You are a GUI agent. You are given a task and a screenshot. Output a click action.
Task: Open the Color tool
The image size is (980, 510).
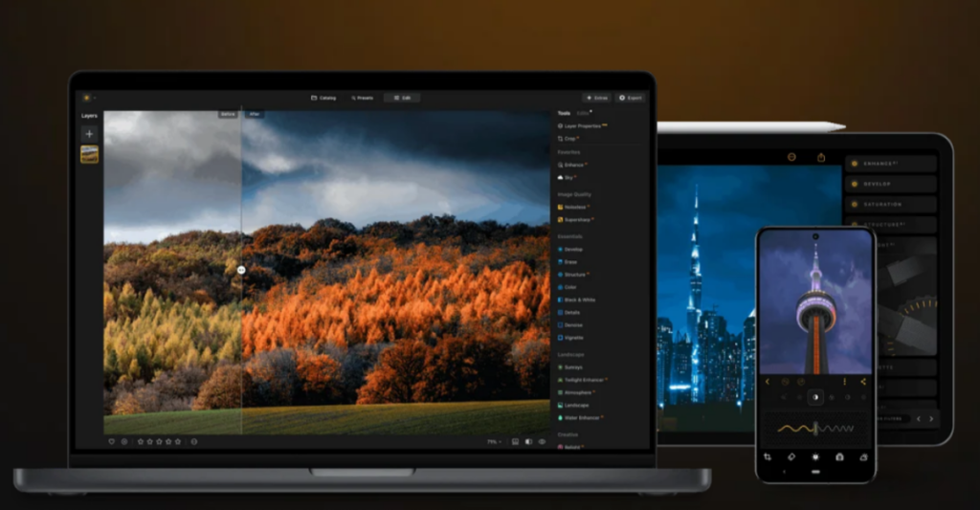click(x=567, y=287)
